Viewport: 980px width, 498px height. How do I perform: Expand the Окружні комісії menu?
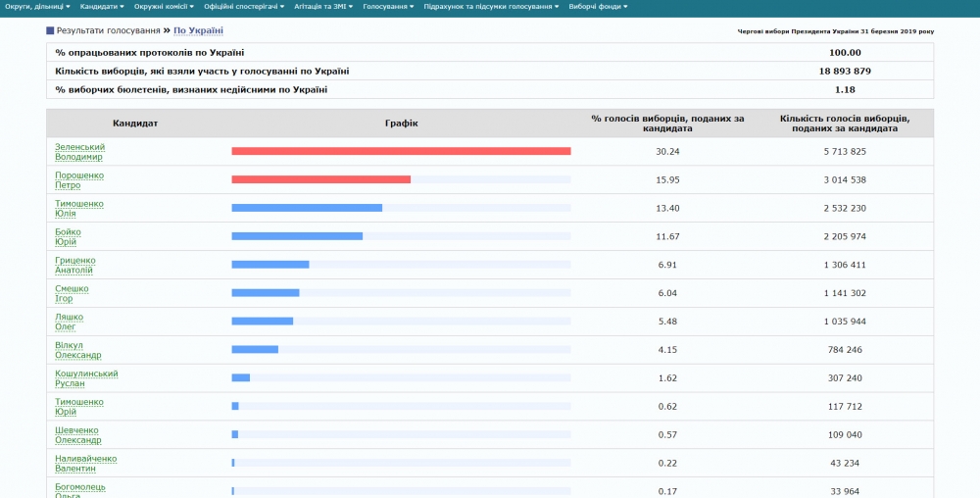[164, 6]
